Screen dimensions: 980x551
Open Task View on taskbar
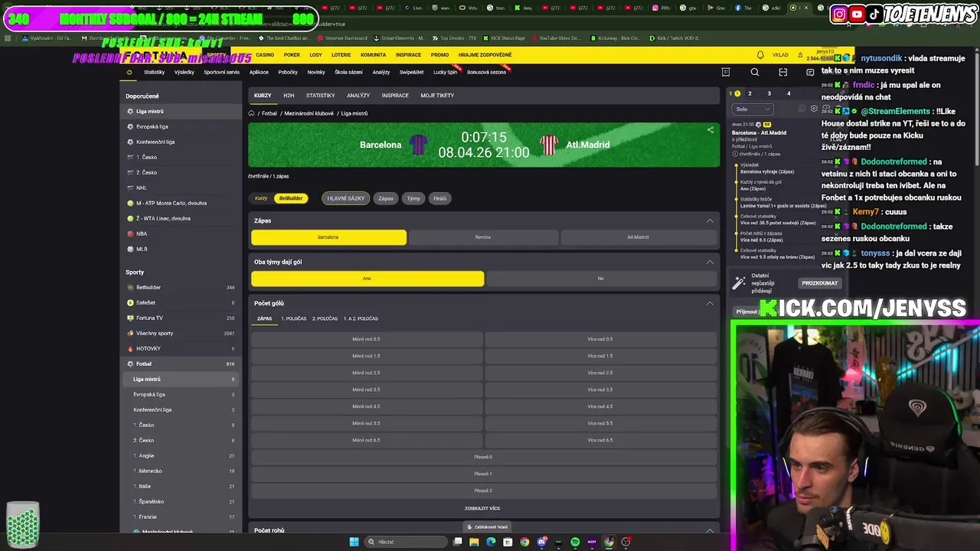[457, 542]
